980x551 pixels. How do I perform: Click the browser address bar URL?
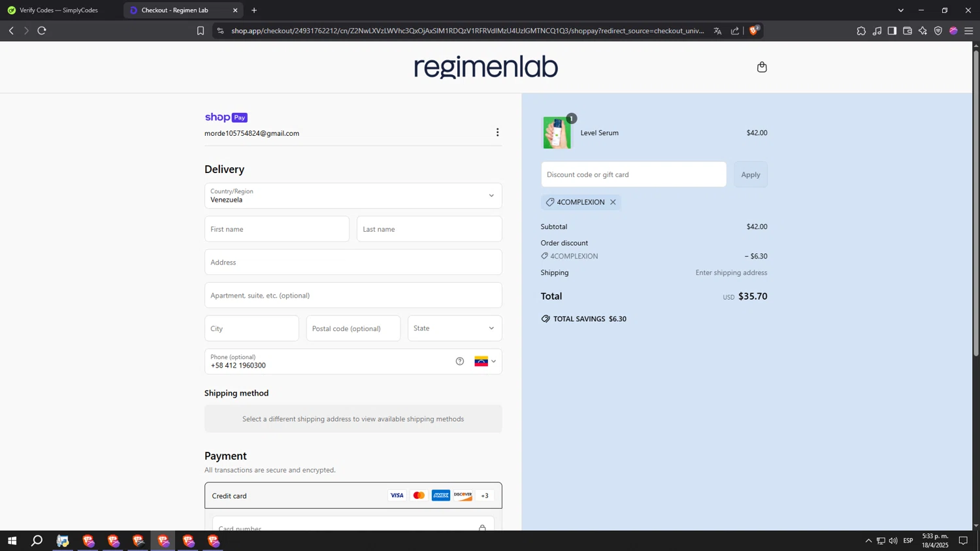coord(468,31)
